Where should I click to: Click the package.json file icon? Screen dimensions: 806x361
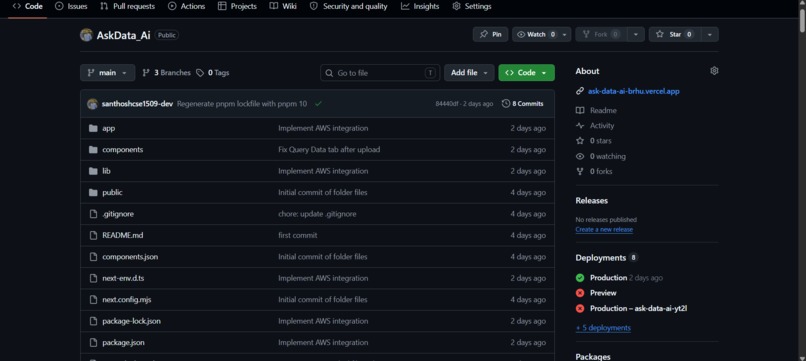tap(93, 342)
